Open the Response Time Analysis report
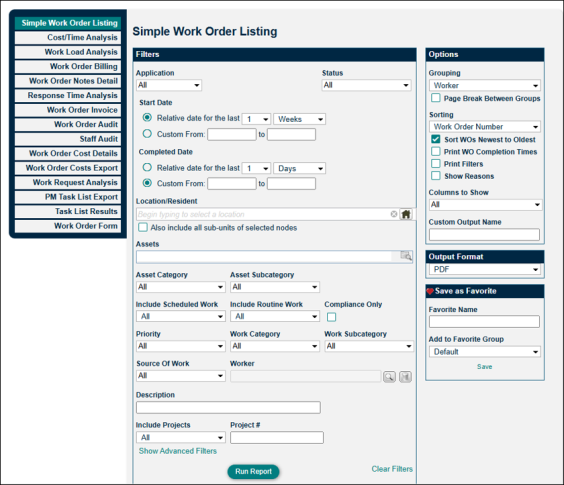Screen dimensions: 564x485 68,95
